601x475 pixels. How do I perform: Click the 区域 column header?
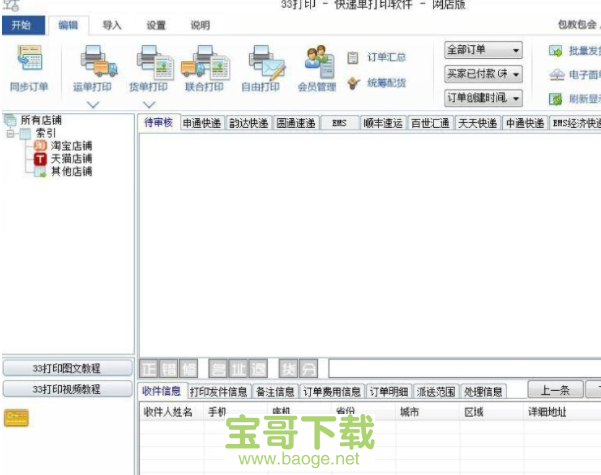click(x=491, y=412)
